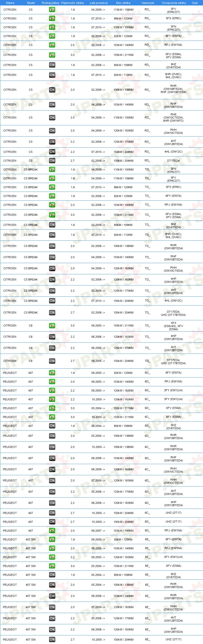This screenshot has width=203, height=644.
Task: Click UHZ (DT17) in Peugeot 407 6C_ row
Action: click(173, 513)
